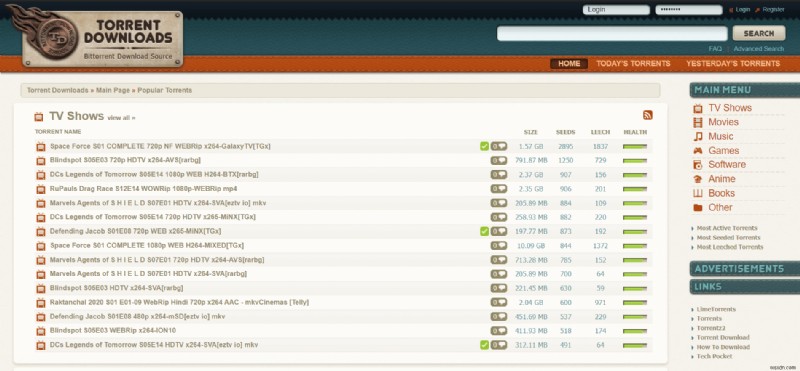Open Torrentz2 link in Links section
800x371 pixels.
click(x=711, y=328)
